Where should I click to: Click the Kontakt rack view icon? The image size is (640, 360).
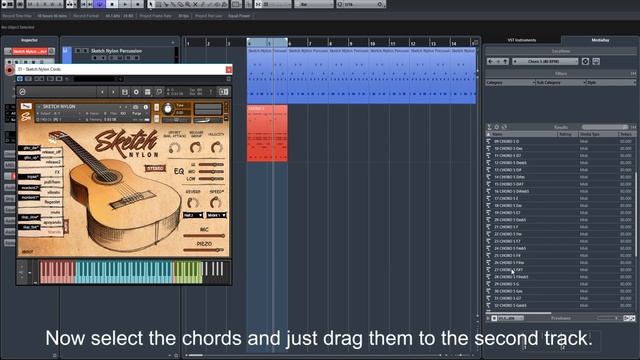click(x=148, y=92)
